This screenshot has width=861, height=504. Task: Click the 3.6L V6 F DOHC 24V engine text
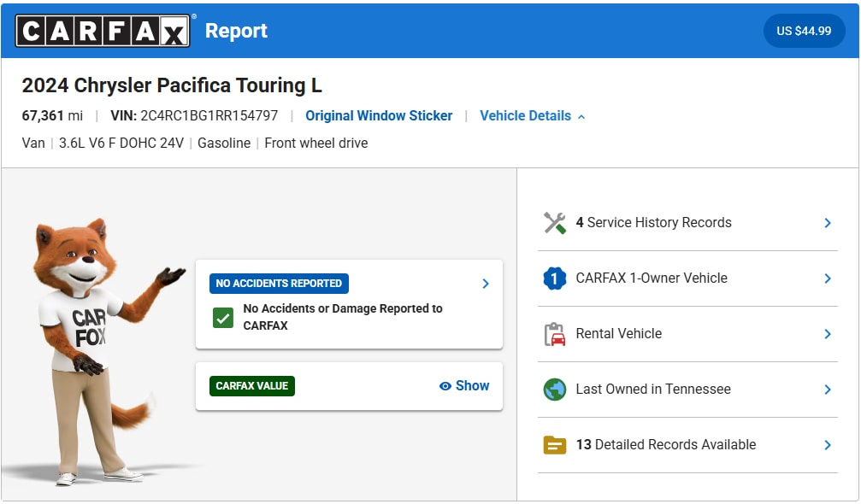[121, 144]
